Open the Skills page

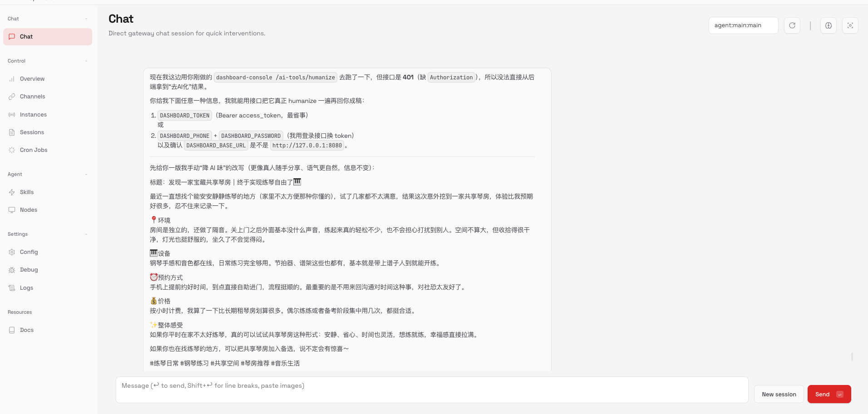pyautogui.click(x=48, y=192)
